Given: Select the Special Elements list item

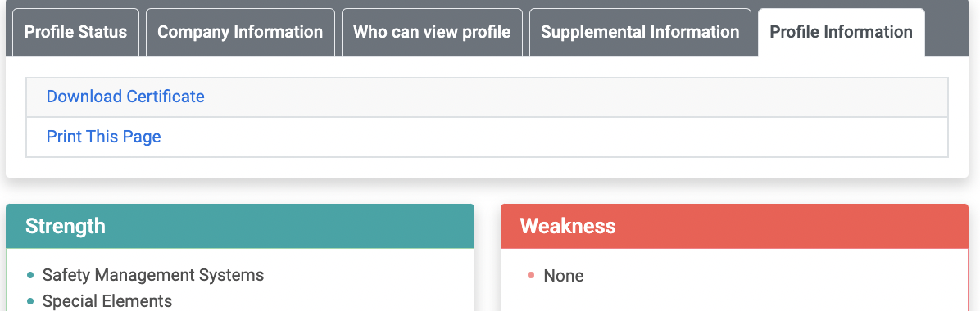Looking at the screenshot, I should 107,301.
